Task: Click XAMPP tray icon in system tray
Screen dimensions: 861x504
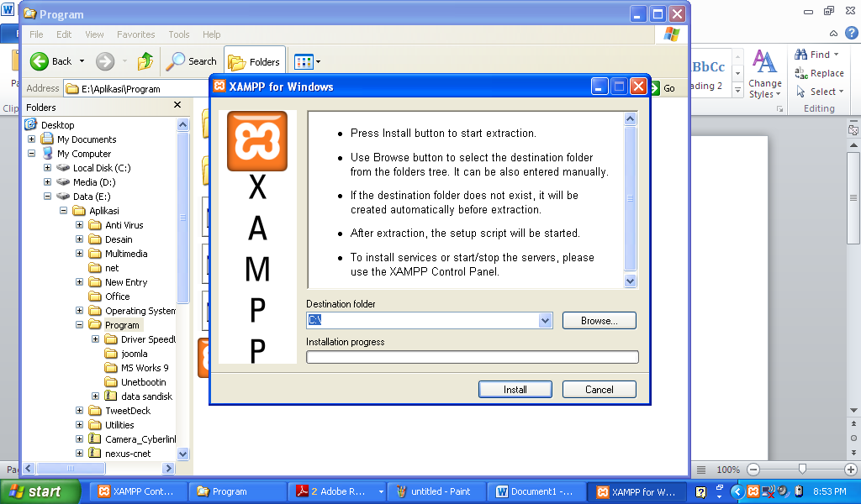Action: (x=753, y=491)
